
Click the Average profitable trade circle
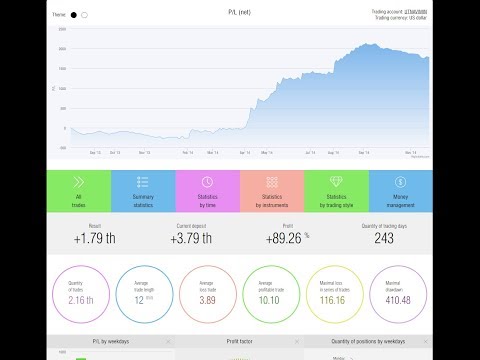[x=271, y=294]
